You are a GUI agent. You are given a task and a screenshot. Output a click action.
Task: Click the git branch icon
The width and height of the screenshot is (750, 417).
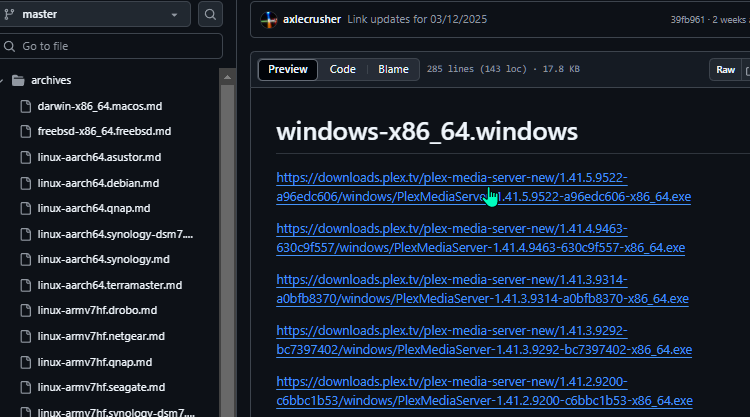[9, 14]
